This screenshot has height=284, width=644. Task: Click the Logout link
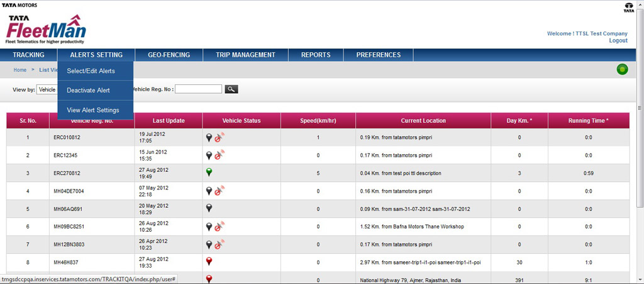(618, 40)
